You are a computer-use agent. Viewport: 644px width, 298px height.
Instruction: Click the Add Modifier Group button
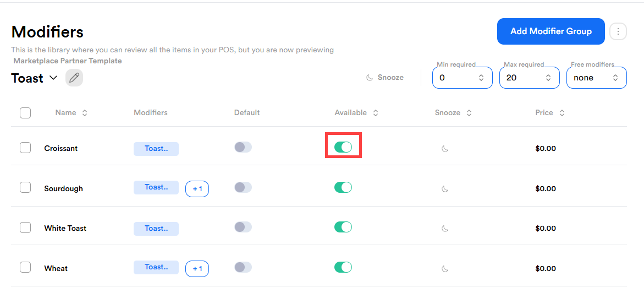551,31
